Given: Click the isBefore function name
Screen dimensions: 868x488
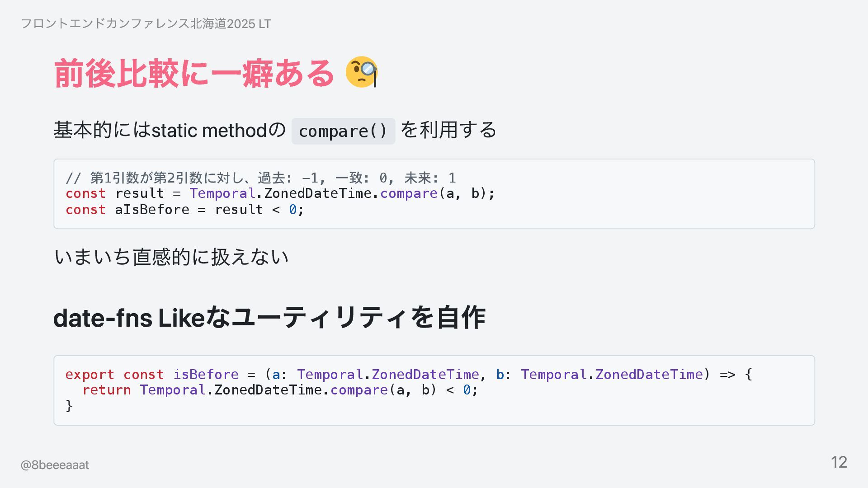Looking at the screenshot, I should (x=206, y=375).
